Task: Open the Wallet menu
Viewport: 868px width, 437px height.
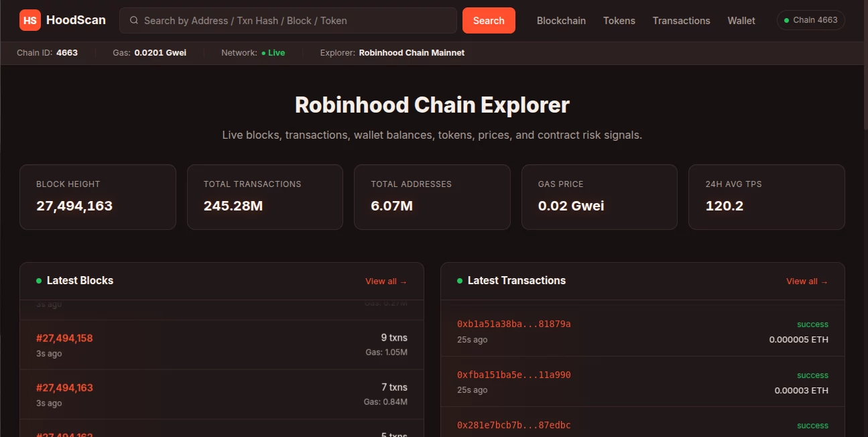Action: [741, 21]
